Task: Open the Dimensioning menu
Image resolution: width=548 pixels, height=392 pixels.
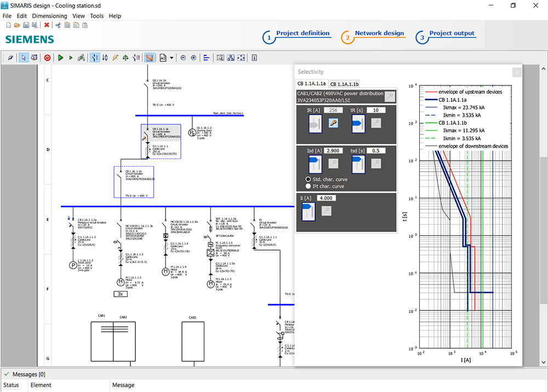Action: [x=49, y=16]
